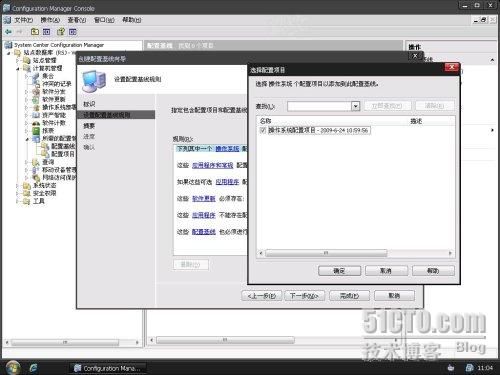Click the 配置基线 rule link
This screenshot has width=500, height=375.
(204, 232)
